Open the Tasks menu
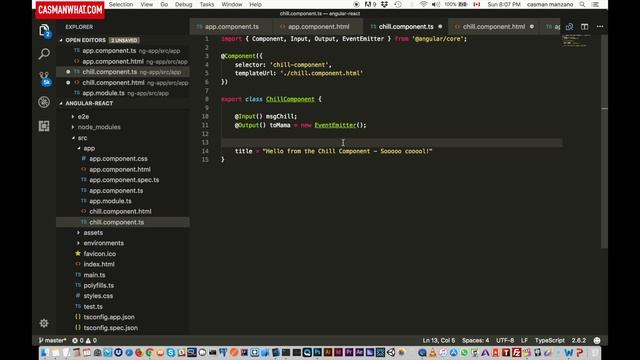640x360 pixels. (207, 4)
